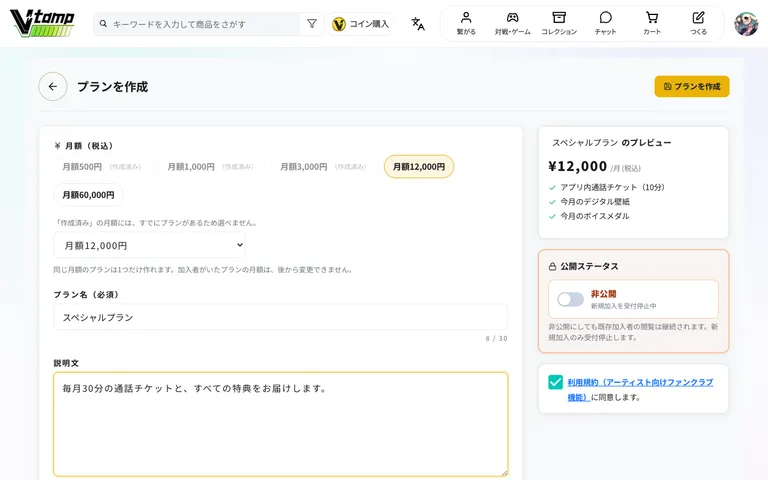768x480 pixels.
Task: Open the 繋がる people icon
Action: point(466,18)
